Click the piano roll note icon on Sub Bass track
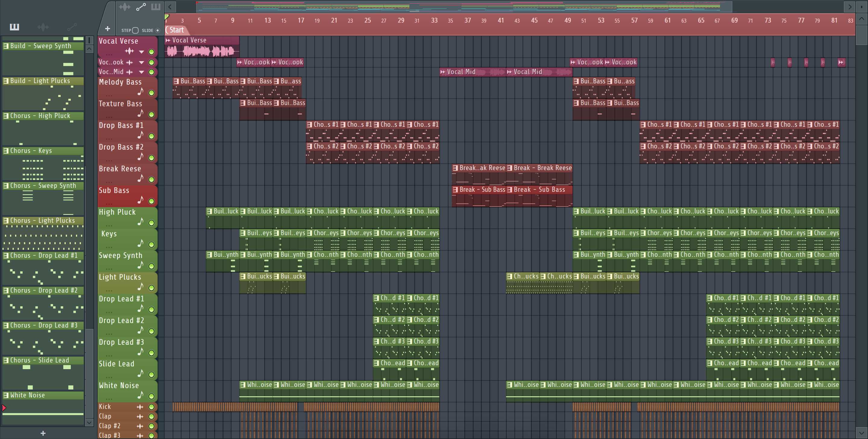Image resolution: width=868 pixels, height=439 pixels. coord(140,200)
